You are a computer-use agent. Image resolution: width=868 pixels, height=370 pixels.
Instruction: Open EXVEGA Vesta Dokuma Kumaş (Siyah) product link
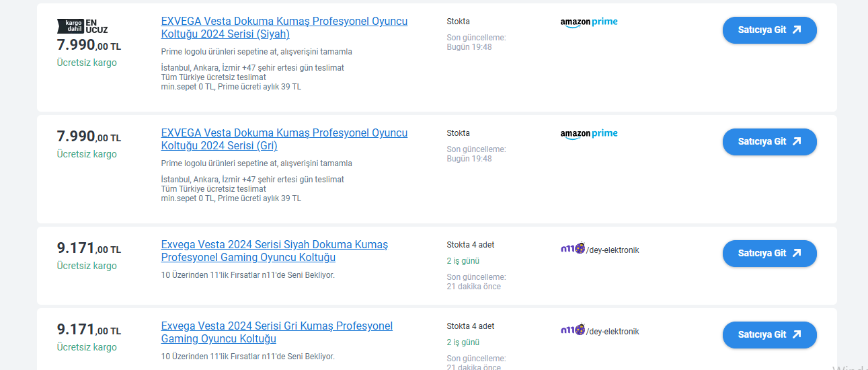(284, 28)
